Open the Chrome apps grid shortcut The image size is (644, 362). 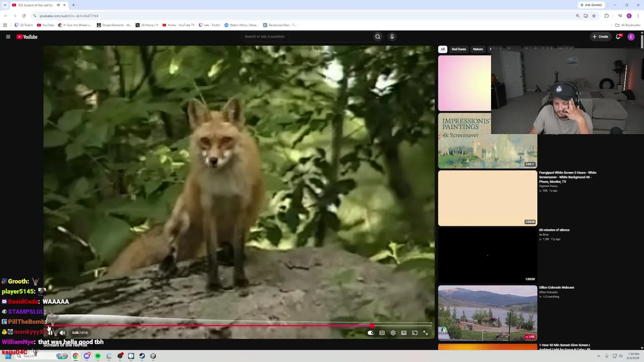click(5, 25)
